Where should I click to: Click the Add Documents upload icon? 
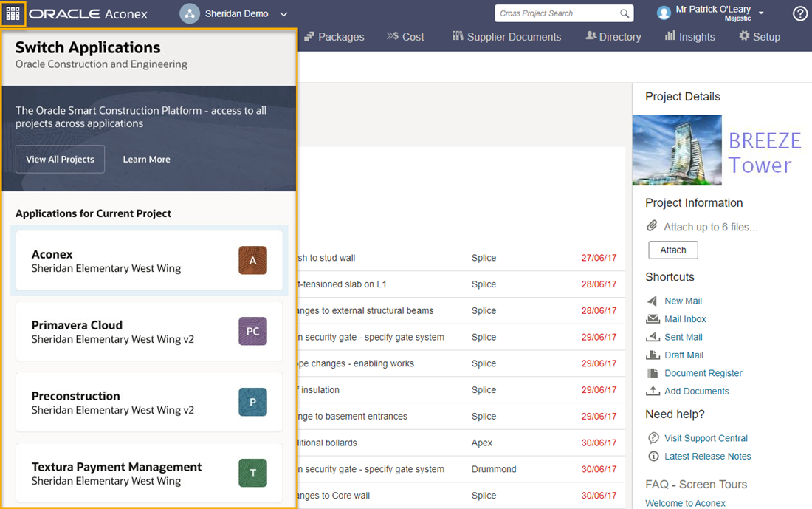click(653, 391)
